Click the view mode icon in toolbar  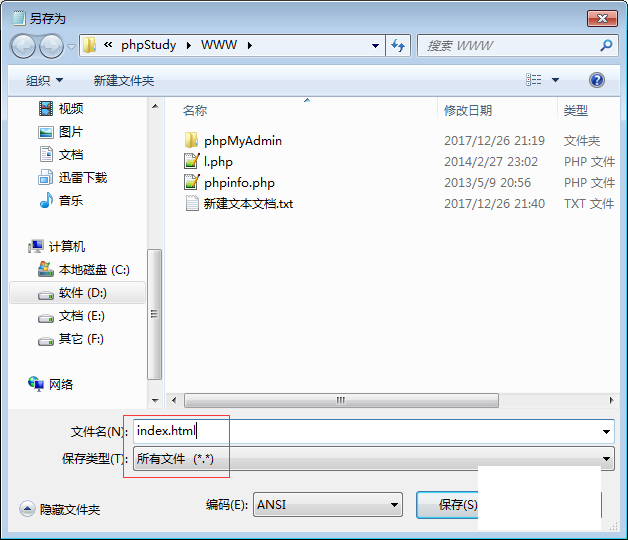pyautogui.click(x=533, y=80)
